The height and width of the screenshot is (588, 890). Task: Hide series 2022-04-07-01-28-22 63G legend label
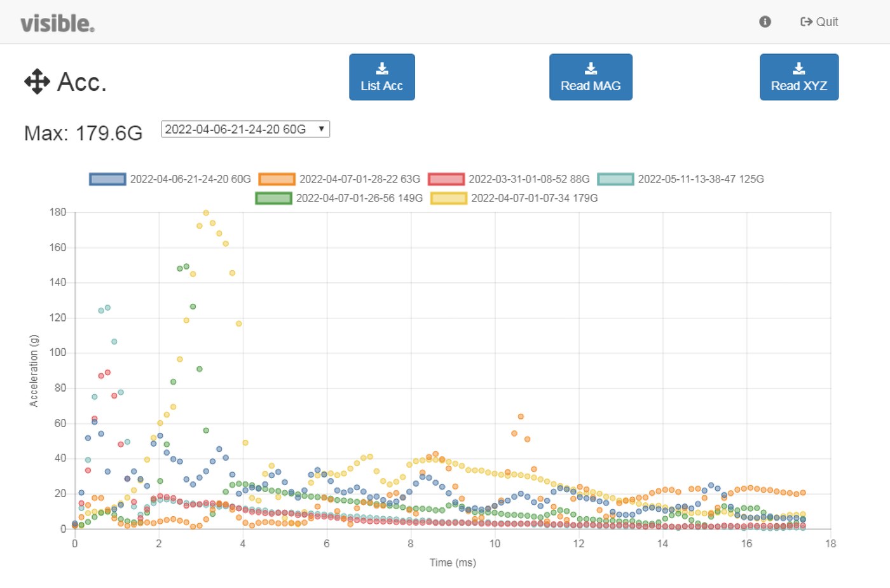(360, 179)
